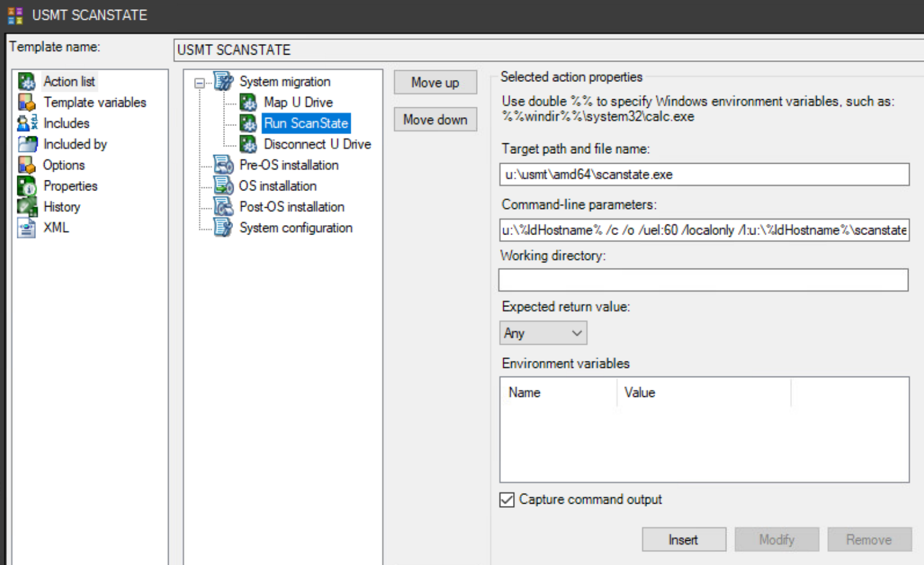
Task: Open the Expected return value dropdown
Action: [576, 332]
